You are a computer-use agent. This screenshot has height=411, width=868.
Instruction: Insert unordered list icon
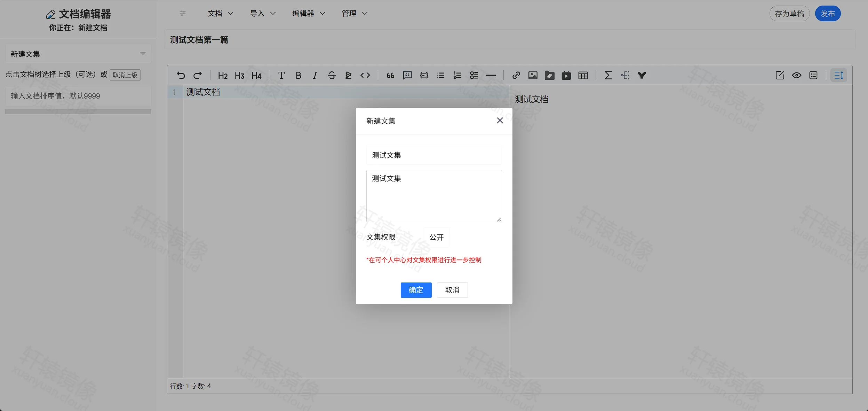441,75
